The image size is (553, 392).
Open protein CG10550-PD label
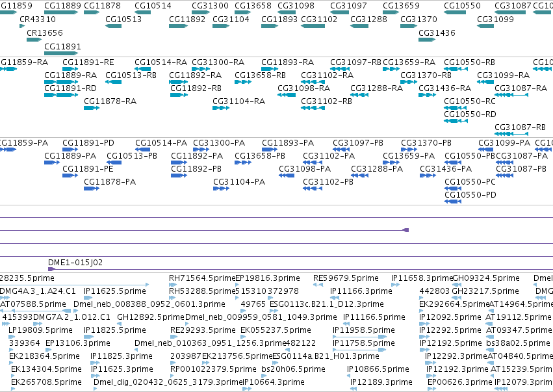(470, 195)
